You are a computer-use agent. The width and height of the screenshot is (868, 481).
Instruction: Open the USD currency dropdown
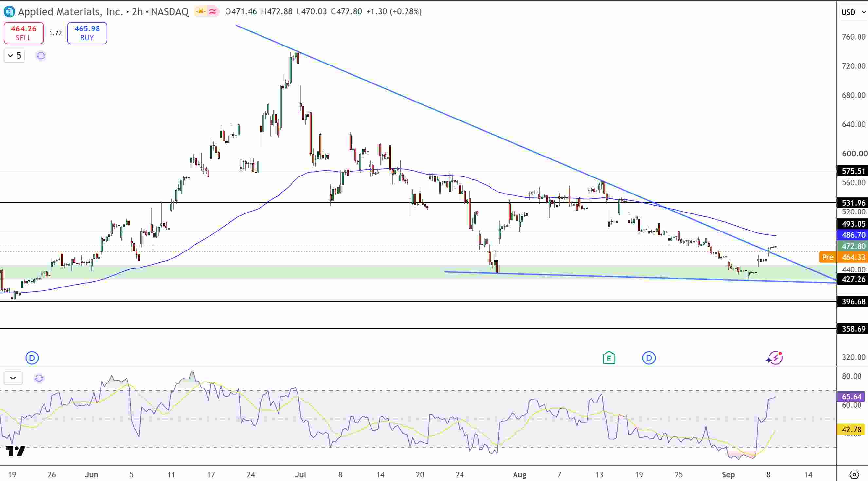853,12
